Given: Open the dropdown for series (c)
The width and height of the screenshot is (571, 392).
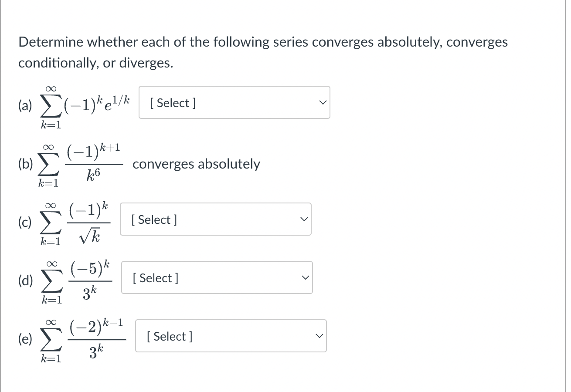Looking at the screenshot, I should coord(216,219).
